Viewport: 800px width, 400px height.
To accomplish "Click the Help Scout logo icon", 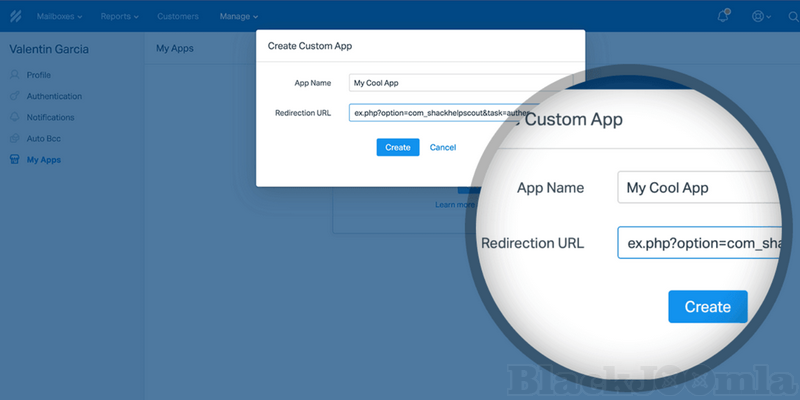I will (15, 16).
